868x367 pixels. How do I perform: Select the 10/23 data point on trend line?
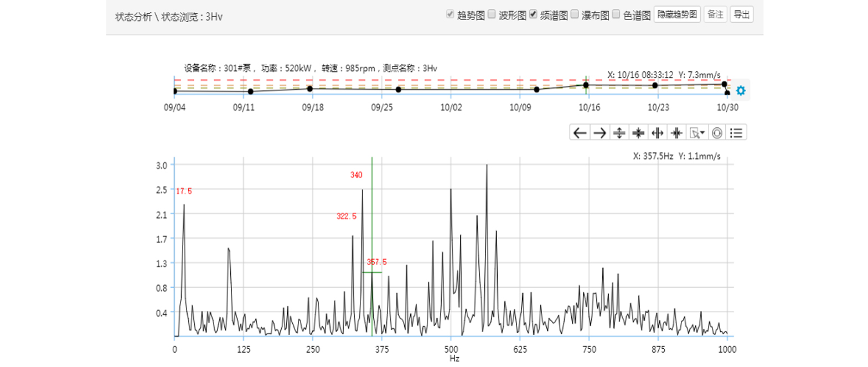pos(655,85)
